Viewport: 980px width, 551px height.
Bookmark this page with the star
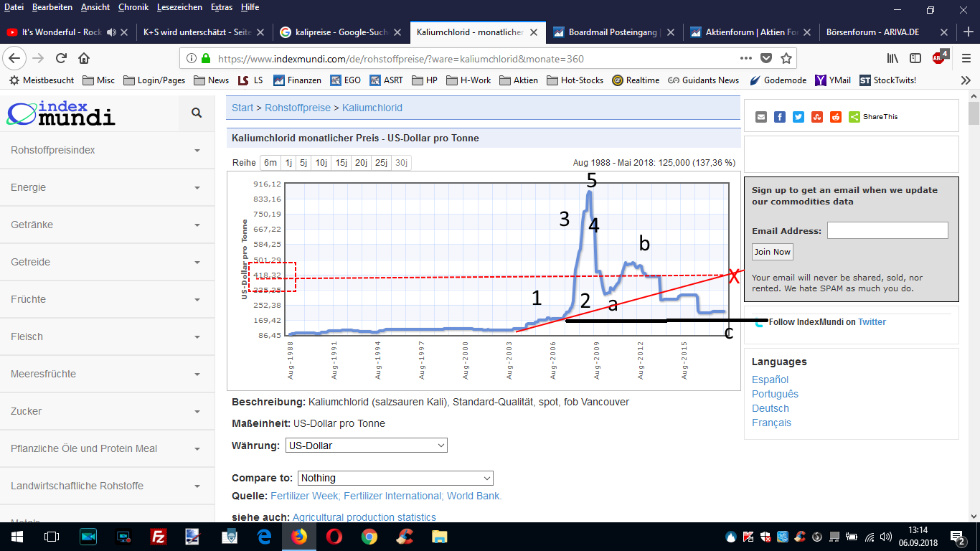786,58
